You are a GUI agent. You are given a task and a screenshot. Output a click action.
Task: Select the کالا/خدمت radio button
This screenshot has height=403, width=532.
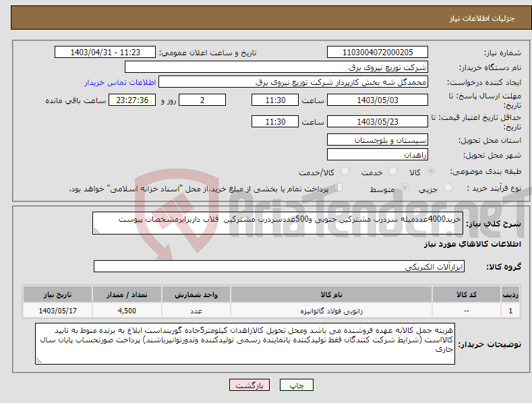tap(345, 171)
